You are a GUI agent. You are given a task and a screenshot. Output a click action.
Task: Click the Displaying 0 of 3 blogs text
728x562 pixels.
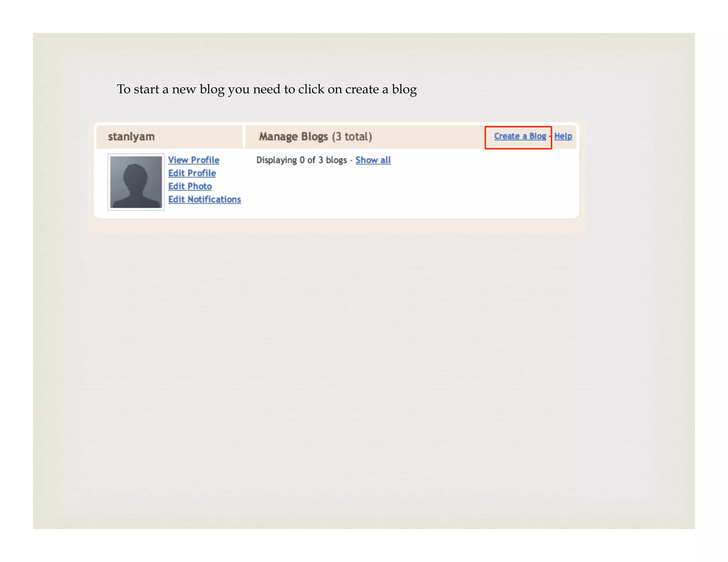[301, 160]
